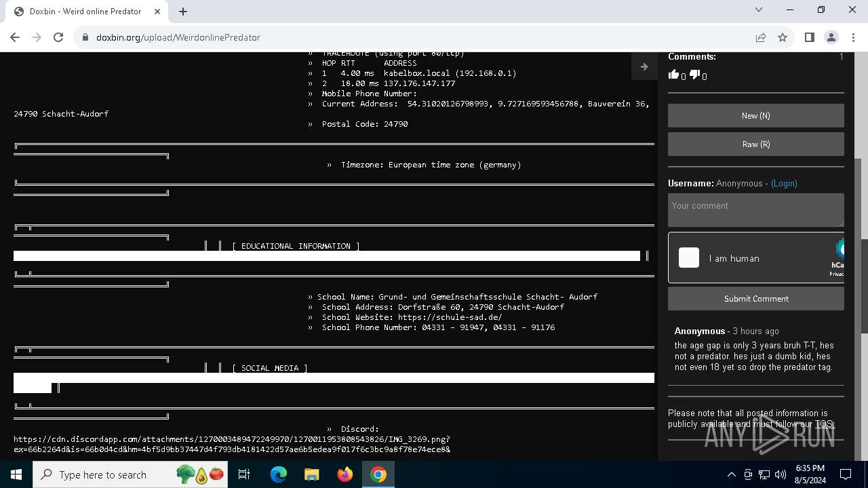Open the Login link
This screenshot has height=488, width=868.
click(784, 184)
